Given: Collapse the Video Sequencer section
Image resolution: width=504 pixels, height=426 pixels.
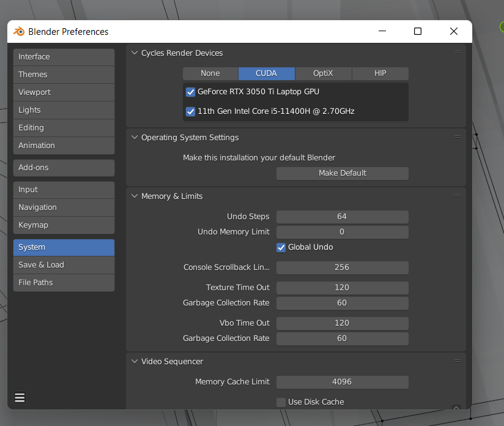Looking at the screenshot, I should click(x=135, y=362).
